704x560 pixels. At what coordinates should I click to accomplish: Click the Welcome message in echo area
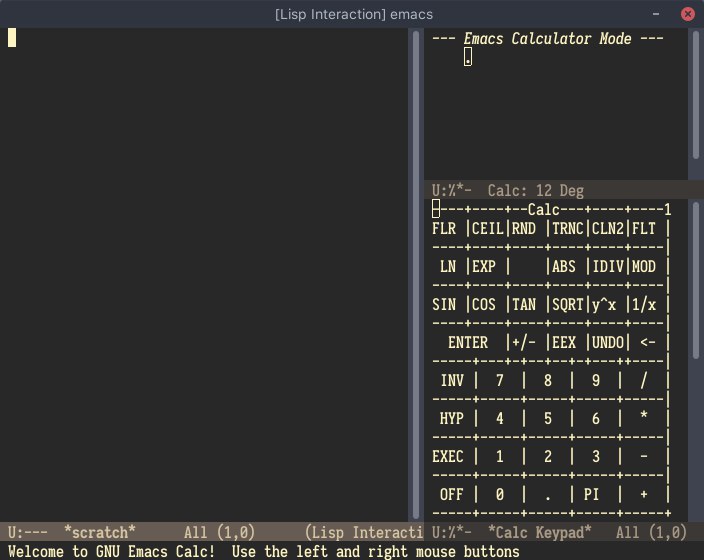tap(264, 551)
